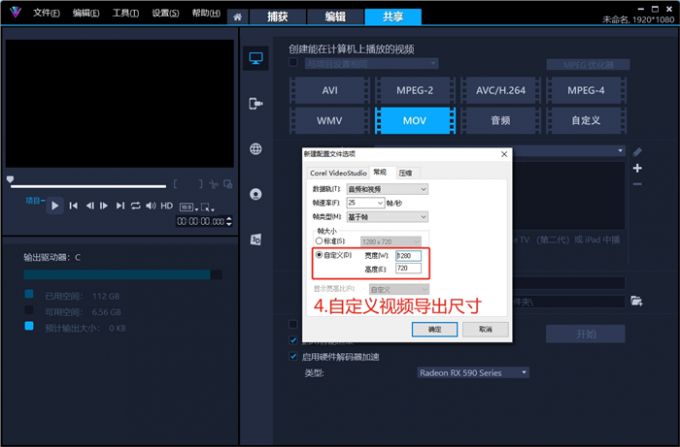
Task: Open the 帮助 menu
Action: click(x=206, y=13)
